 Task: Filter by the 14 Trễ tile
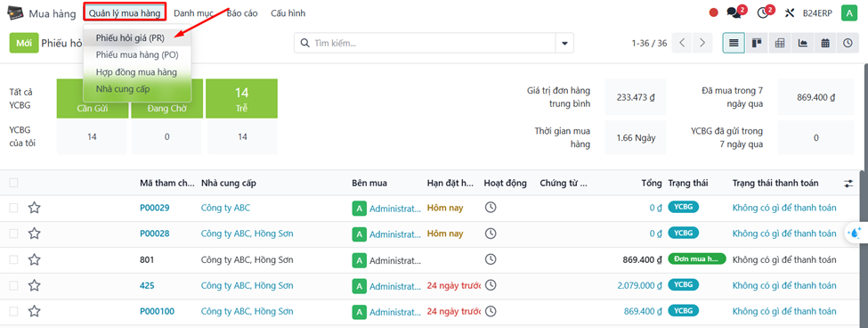[241, 98]
